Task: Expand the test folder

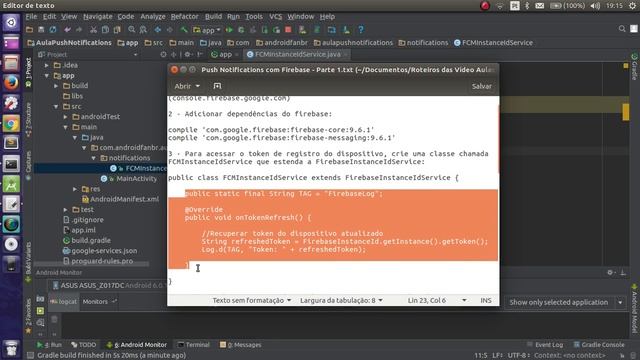Action: click(x=66, y=209)
